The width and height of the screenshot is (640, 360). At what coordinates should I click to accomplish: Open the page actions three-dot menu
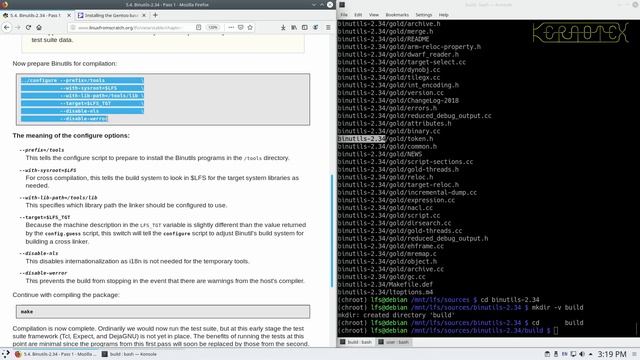(231, 27)
